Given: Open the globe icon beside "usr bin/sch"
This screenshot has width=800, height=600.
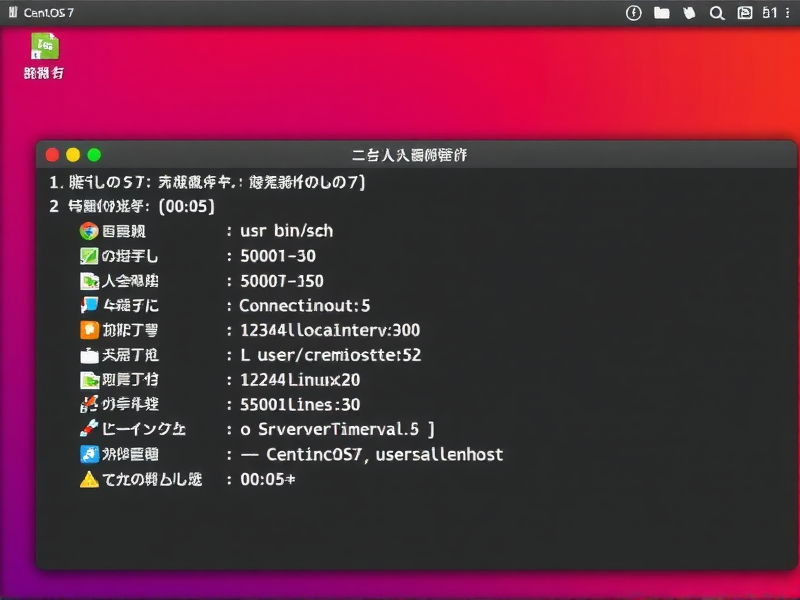Looking at the screenshot, I should coord(88,230).
